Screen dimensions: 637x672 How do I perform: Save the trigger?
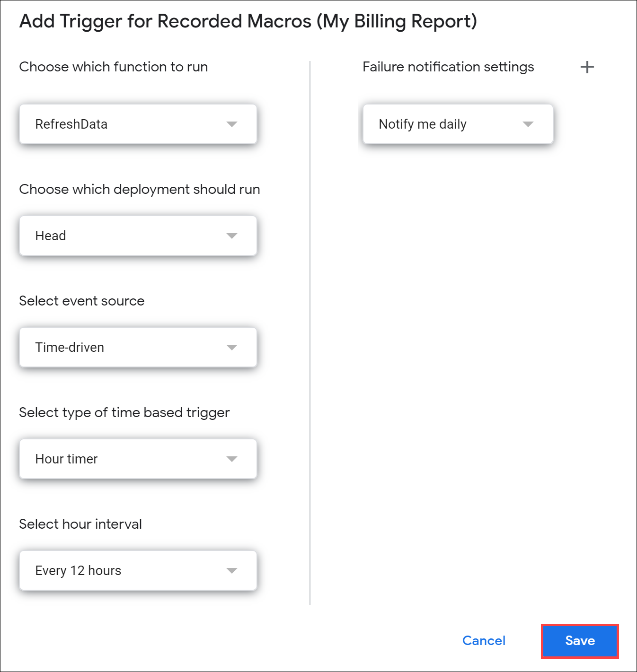click(x=580, y=641)
